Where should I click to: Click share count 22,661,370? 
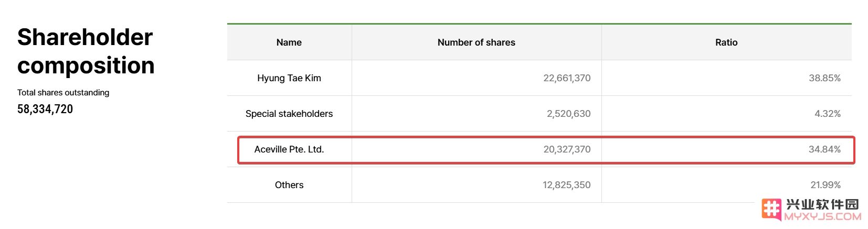pyautogui.click(x=567, y=78)
